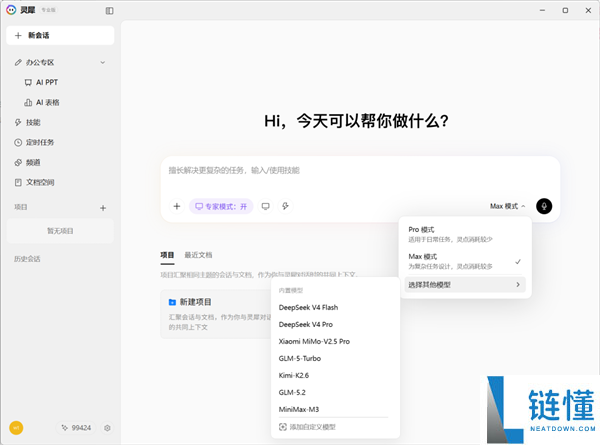Click the 新建项目 card

point(215,314)
